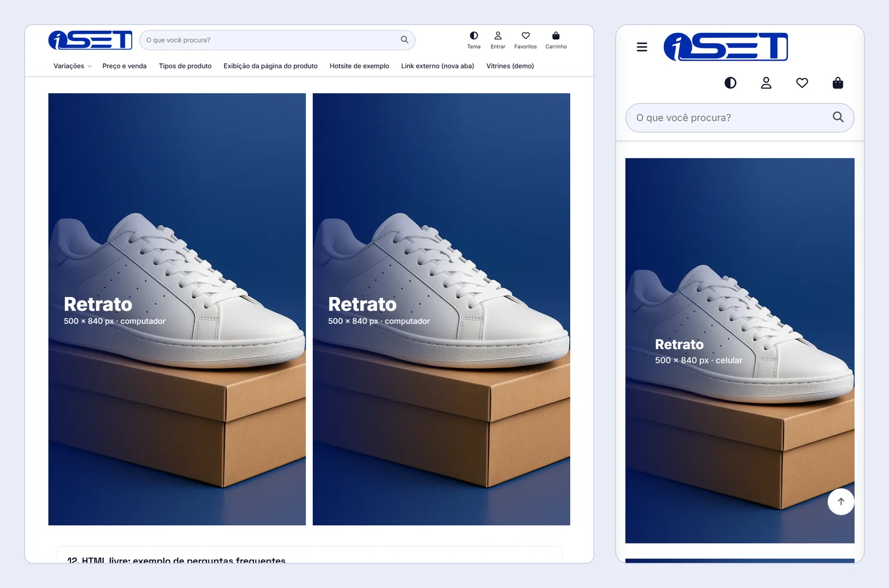Open Hotsite de exemplo menu item
This screenshot has height=588, width=889.
coord(359,66)
